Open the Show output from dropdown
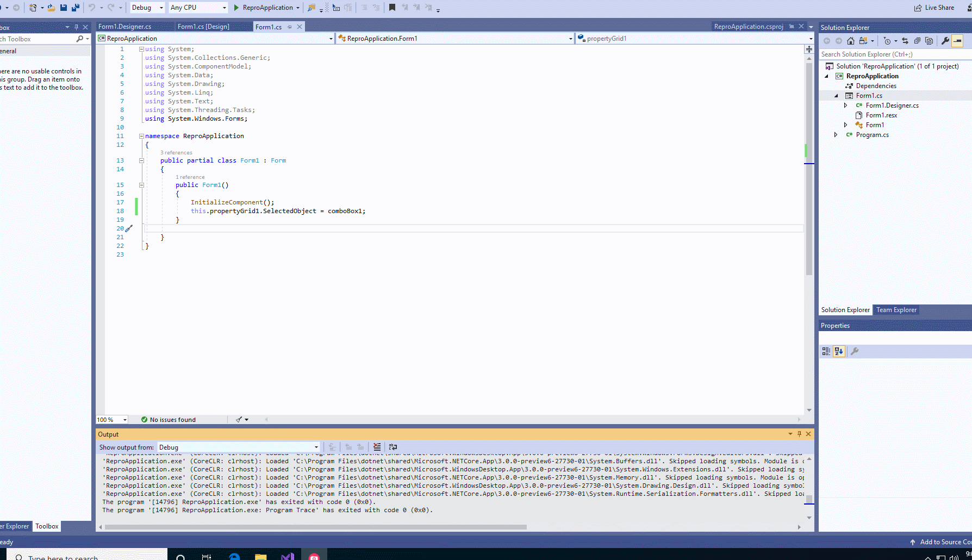 coord(239,447)
